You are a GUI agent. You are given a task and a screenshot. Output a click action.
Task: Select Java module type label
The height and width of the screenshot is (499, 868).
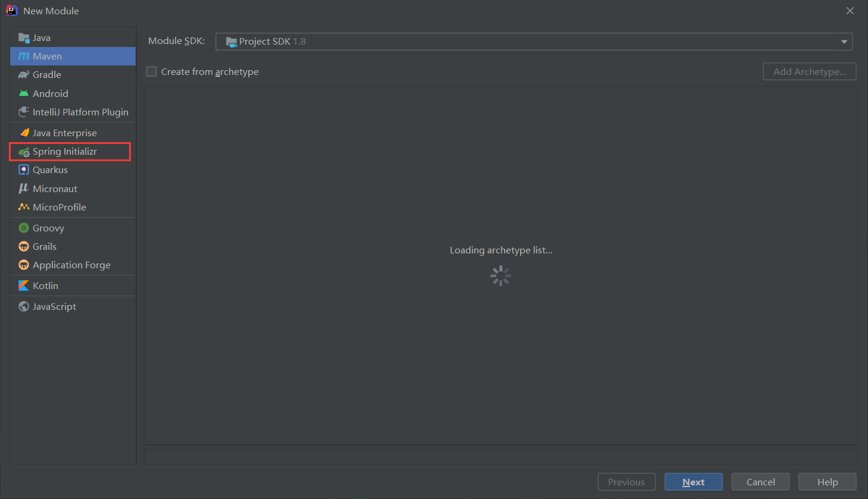[42, 38]
